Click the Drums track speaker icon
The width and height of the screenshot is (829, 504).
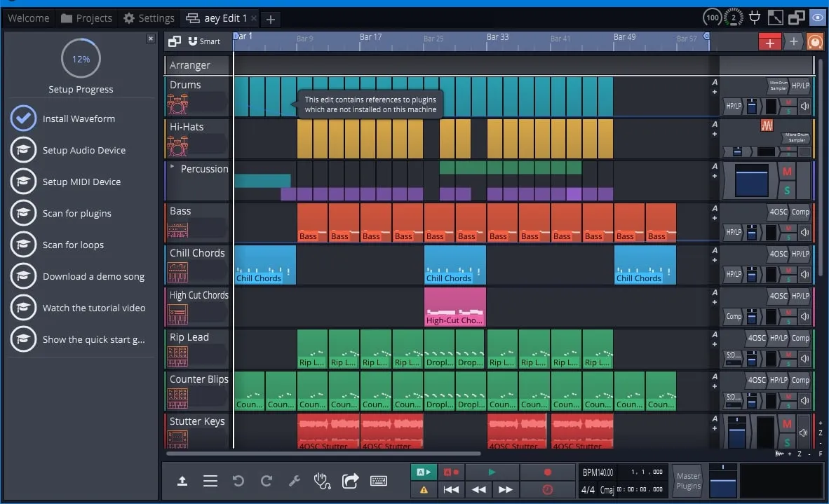coord(804,106)
